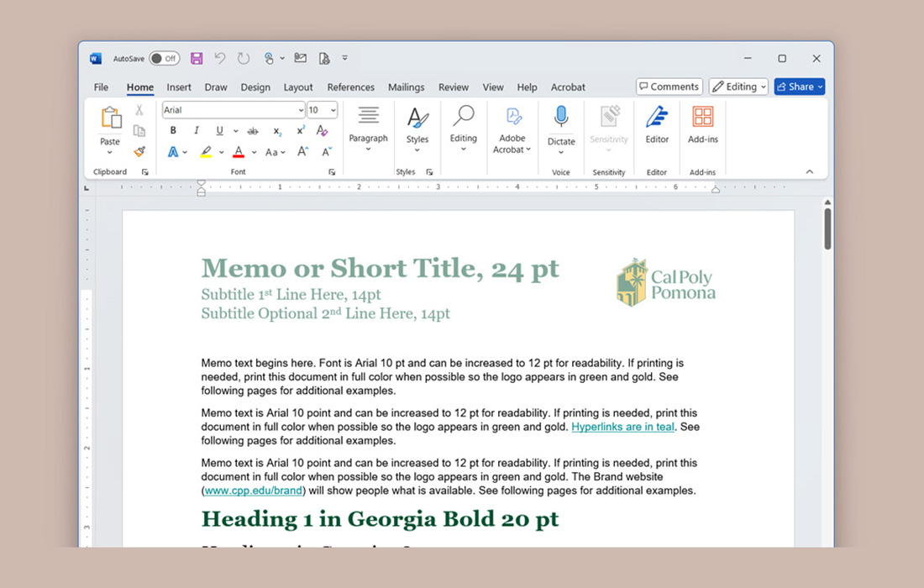Click the Decrease Font Size icon
This screenshot has height=588, width=924.
click(327, 151)
